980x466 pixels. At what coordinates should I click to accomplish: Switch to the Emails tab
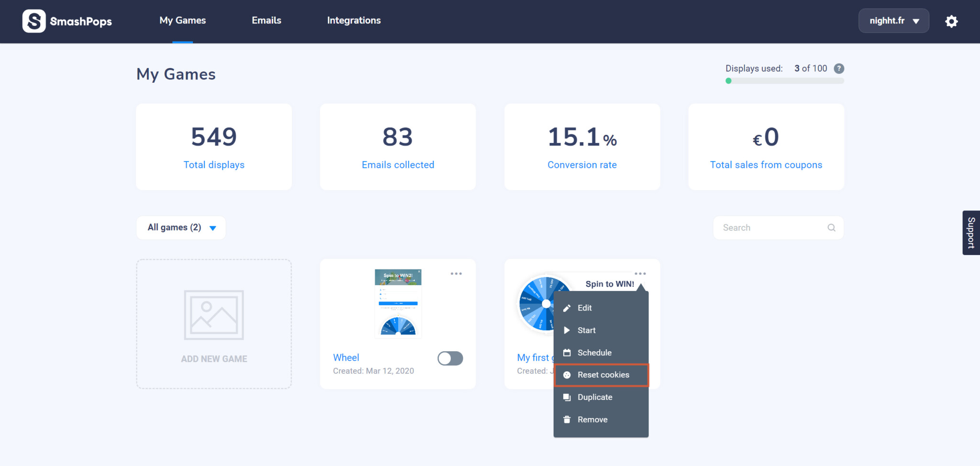point(267,21)
